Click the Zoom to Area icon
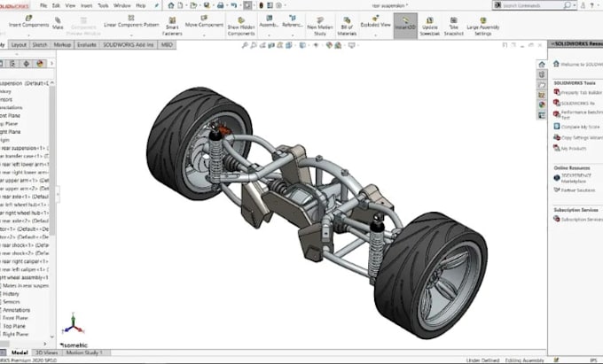The width and height of the screenshot is (603, 364). click(x=254, y=45)
